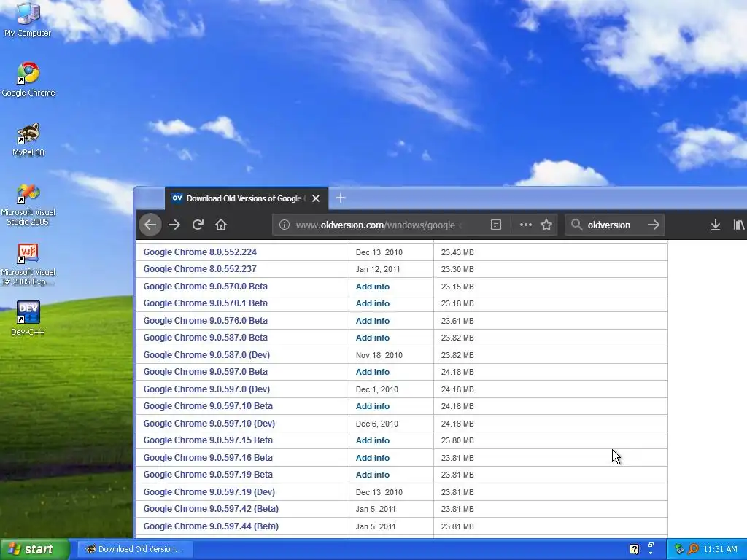Open Google Chrome 9.0.597.15 Beta link
Viewport: 747px width, 560px height.
pos(208,440)
